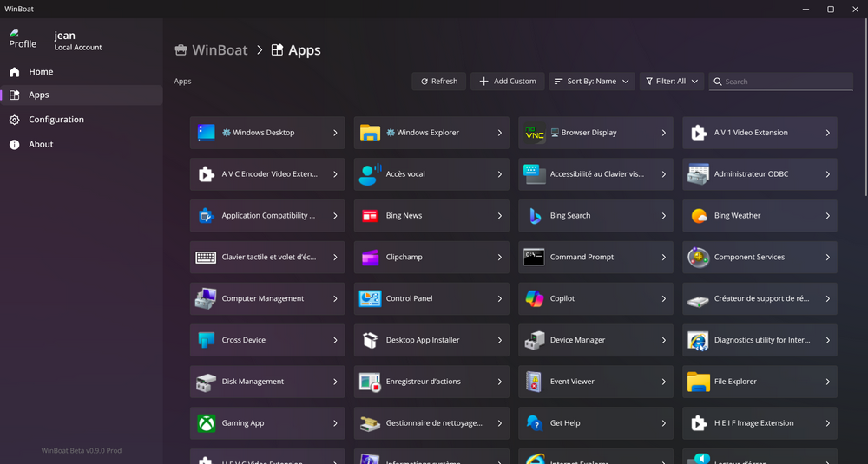The height and width of the screenshot is (464, 868).
Task: Click the WinBoat breadcrumb link
Action: (220, 50)
